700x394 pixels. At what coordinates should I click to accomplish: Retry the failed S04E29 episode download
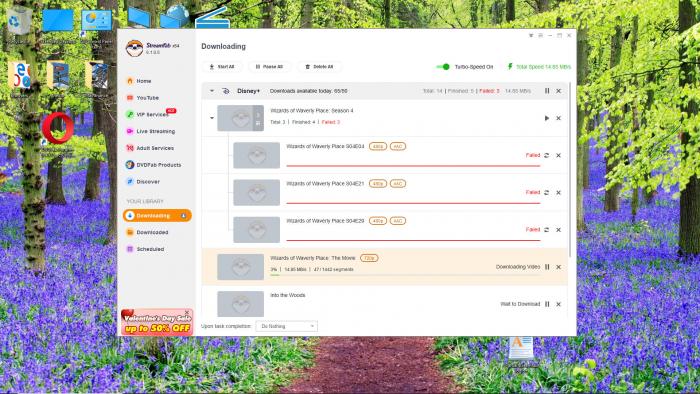pyautogui.click(x=546, y=230)
